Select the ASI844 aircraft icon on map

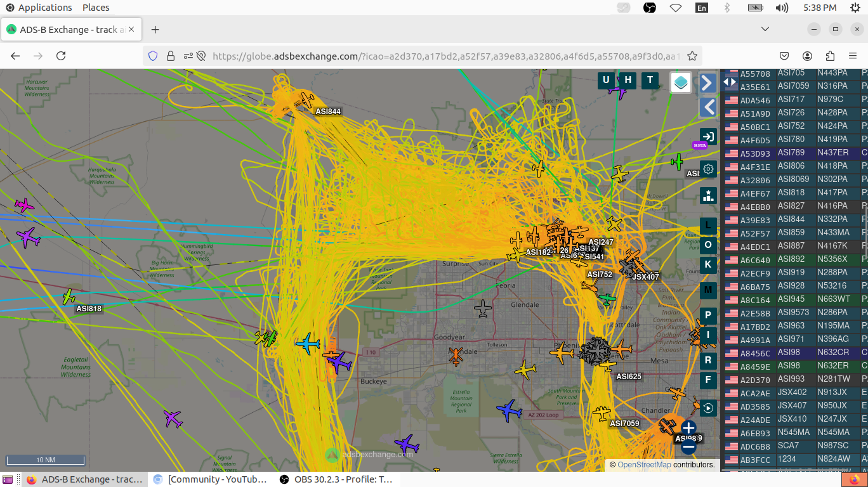[x=307, y=100]
